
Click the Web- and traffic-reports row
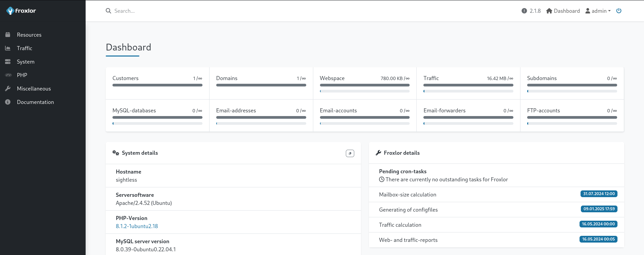[x=496, y=240]
